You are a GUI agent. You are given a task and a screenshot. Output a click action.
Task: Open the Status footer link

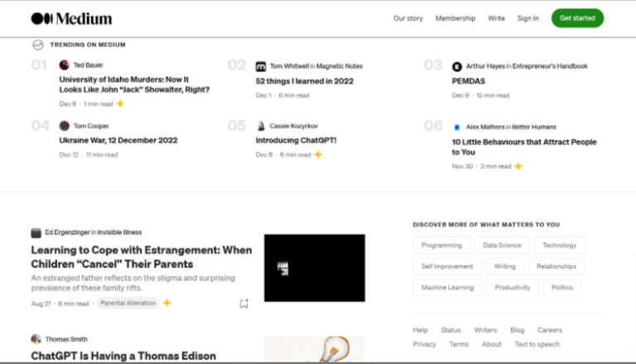(450, 330)
